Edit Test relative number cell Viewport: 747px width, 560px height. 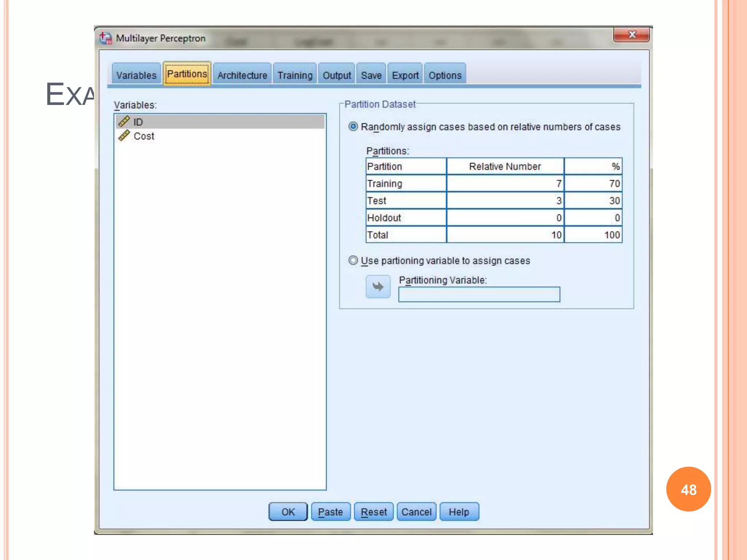505,201
